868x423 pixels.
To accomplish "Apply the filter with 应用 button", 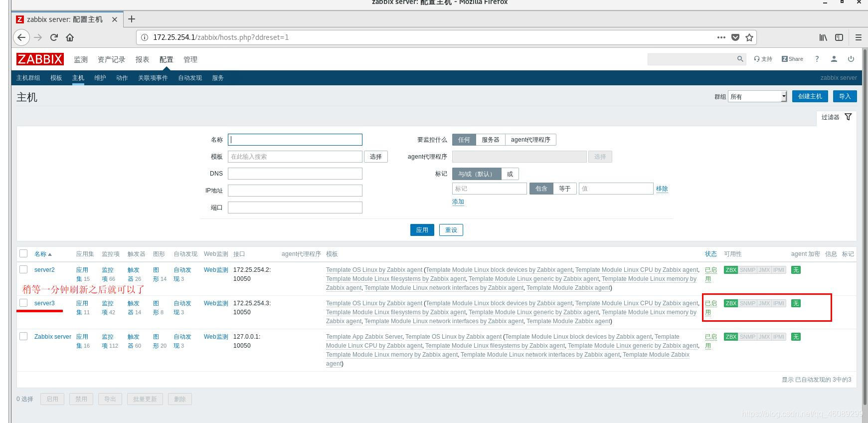I will [x=422, y=230].
